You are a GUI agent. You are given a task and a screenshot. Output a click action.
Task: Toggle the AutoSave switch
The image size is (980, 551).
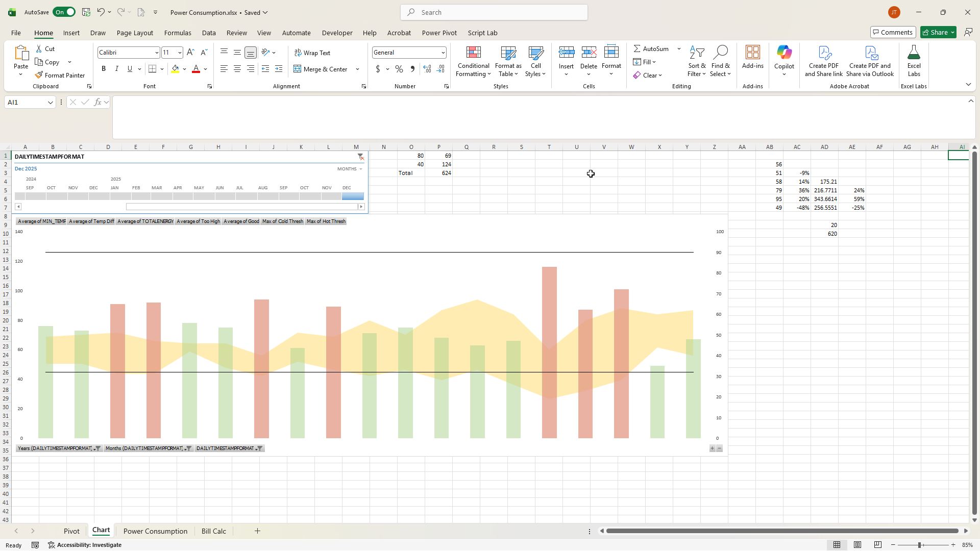click(x=64, y=12)
